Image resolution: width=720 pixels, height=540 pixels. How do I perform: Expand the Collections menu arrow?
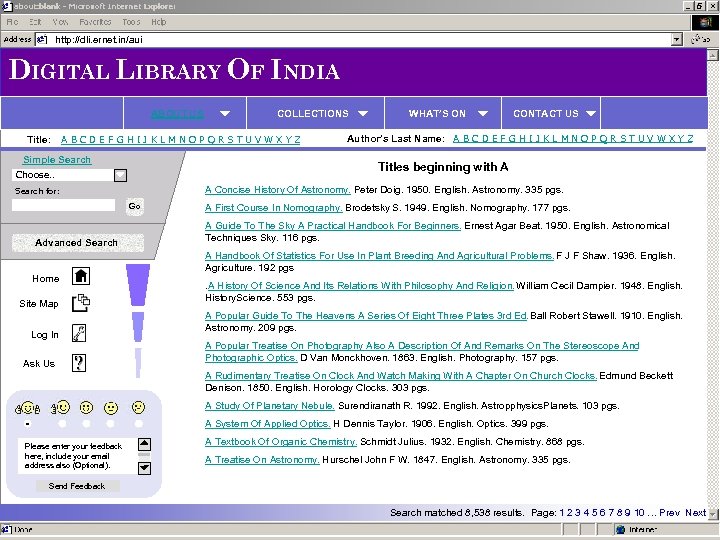tap(363, 113)
